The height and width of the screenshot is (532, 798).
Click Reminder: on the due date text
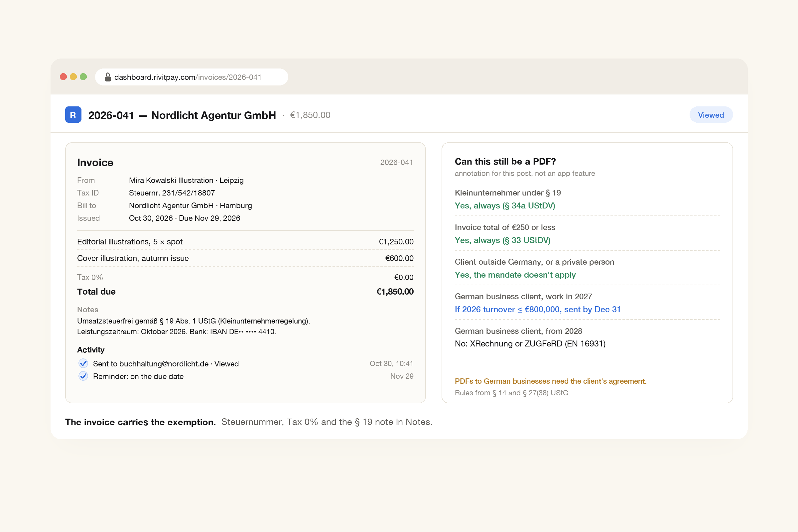(138, 376)
